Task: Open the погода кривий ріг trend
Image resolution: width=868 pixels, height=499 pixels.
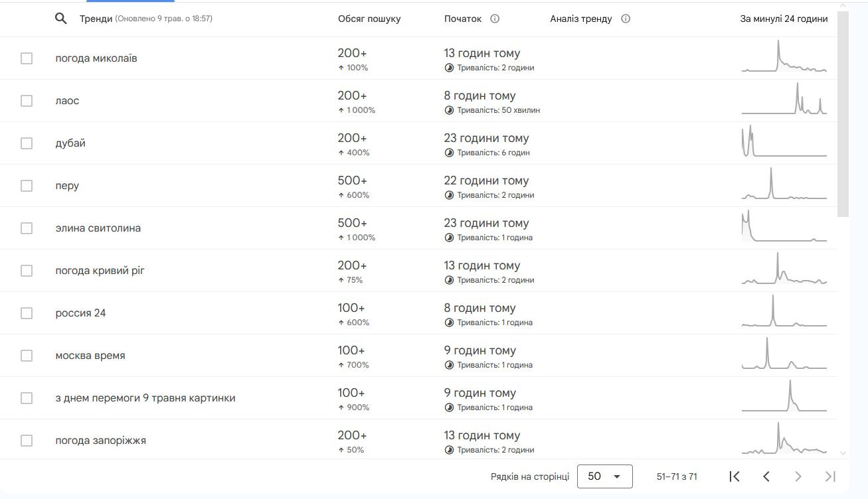Action: pyautogui.click(x=100, y=271)
